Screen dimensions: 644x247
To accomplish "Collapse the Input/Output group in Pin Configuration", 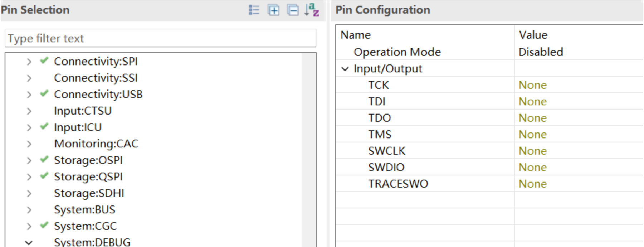I will (x=345, y=69).
